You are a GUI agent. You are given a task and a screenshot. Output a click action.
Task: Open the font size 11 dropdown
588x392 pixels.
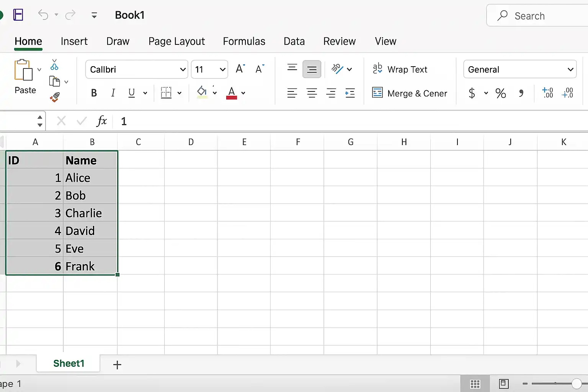(x=209, y=69)
